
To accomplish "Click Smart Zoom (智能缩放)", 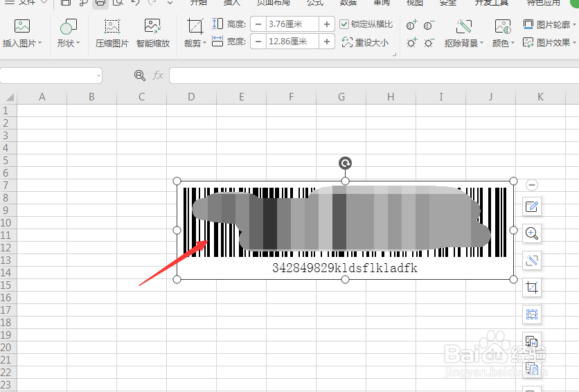I will pyautogui.click(x=153, y=33).
